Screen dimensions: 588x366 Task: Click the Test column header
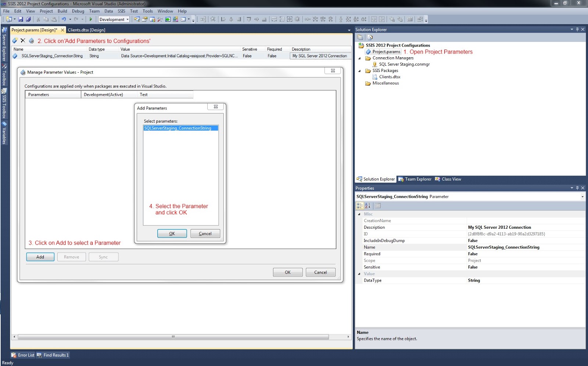click(x=165, y=95)
